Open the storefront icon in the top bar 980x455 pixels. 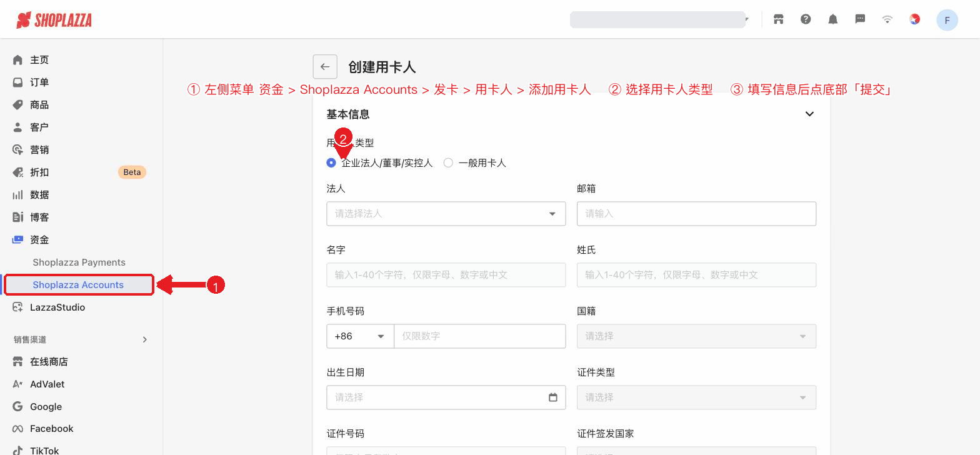[x=778, y=19]
